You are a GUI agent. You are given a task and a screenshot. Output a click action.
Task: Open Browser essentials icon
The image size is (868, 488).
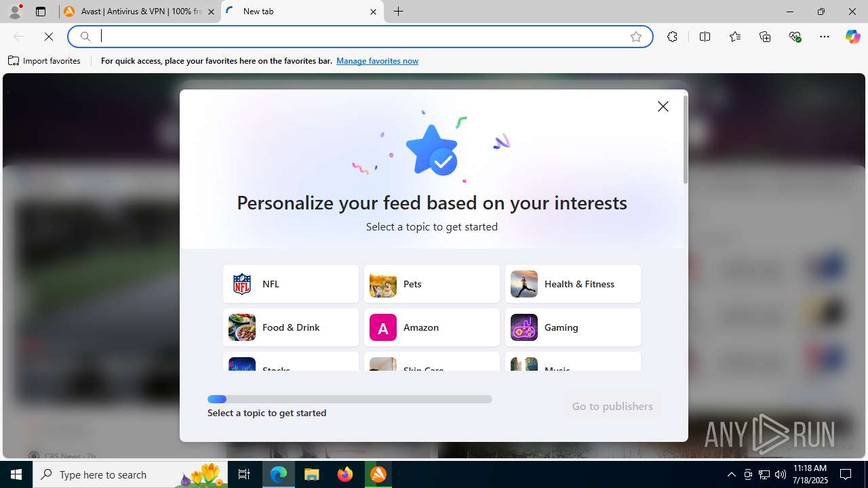(795, 37)
